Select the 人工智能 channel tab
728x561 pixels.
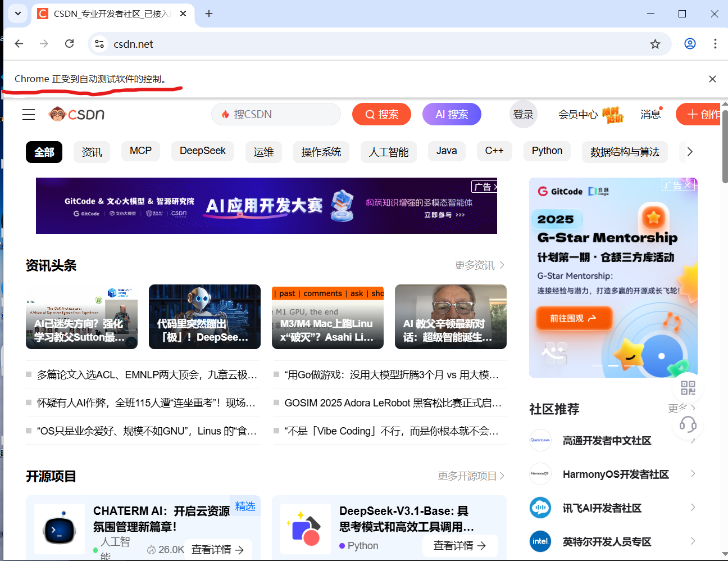pyautogui.click(x=388, y=152)
